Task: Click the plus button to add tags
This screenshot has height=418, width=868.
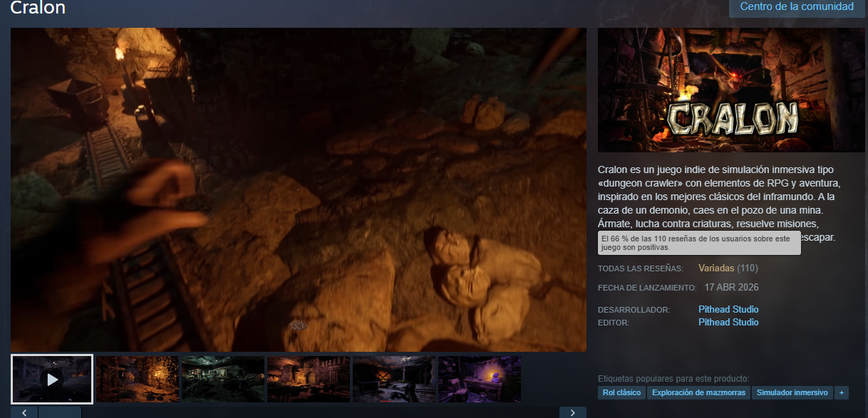Action: point(842,392)
